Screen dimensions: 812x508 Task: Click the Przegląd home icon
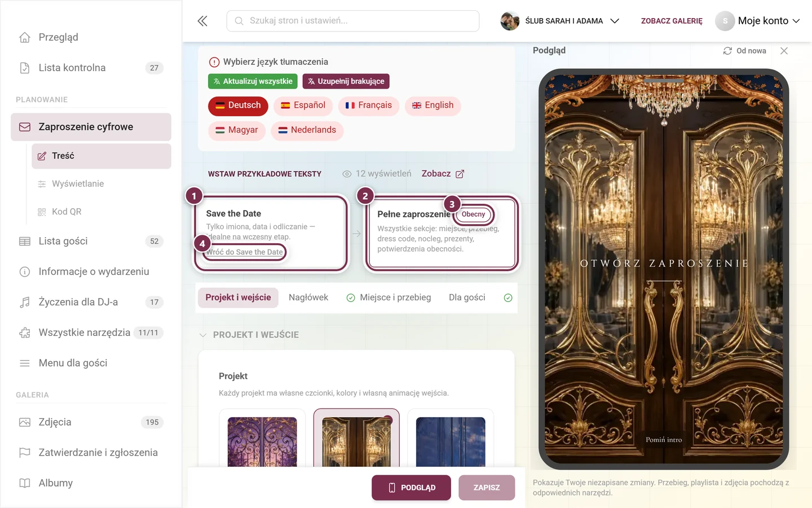[25, 37]
